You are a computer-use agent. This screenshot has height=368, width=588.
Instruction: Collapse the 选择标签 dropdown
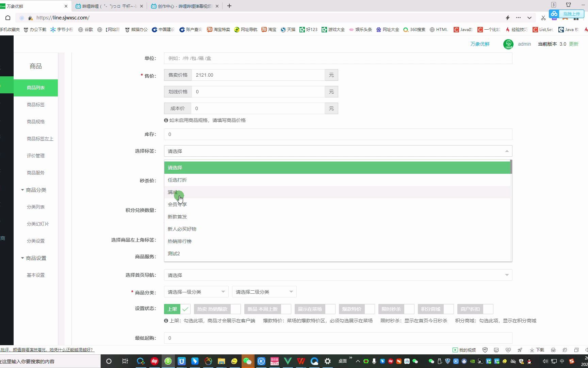pyautogui.click(x=338, y=151)
